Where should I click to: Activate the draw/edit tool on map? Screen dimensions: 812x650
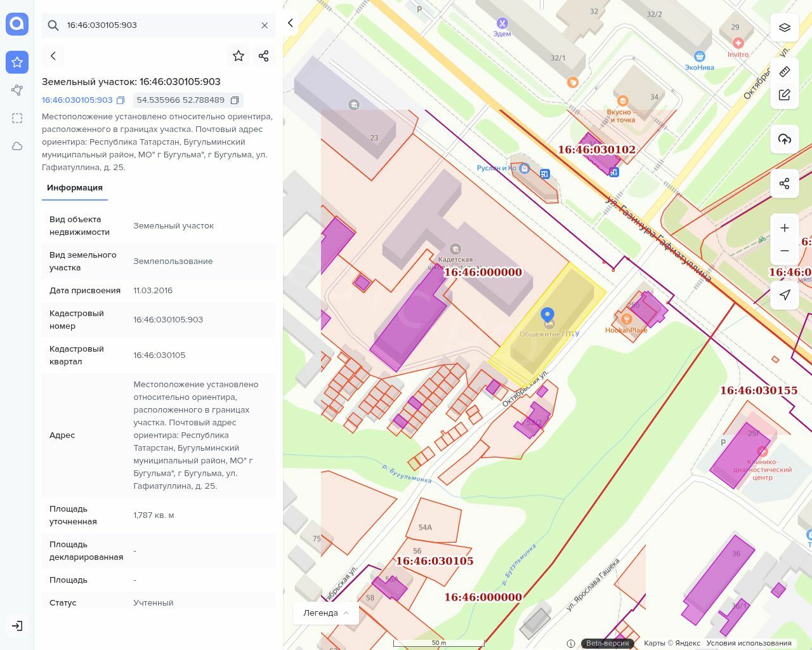[x=784, y=95]
